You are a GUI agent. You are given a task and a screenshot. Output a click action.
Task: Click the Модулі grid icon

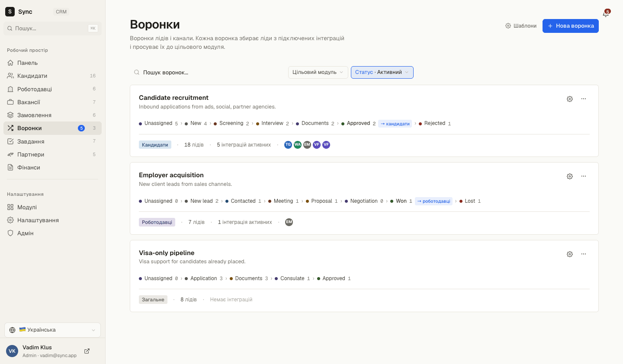point(10,208)
